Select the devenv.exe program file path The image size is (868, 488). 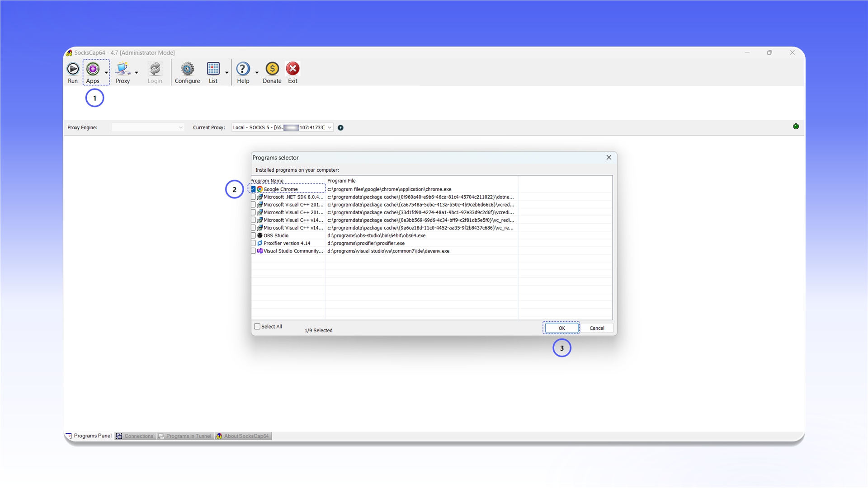(x=388, y=251)
